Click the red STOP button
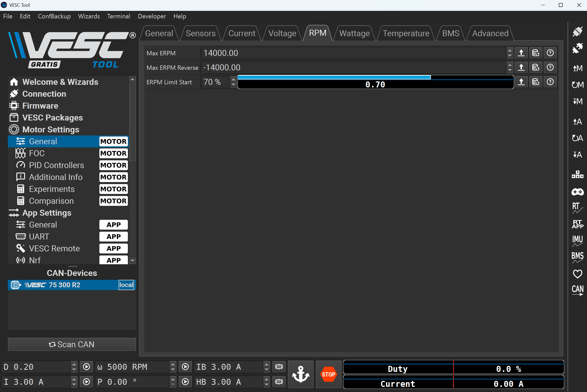This screenshot has width=587, height=392. 328,374
